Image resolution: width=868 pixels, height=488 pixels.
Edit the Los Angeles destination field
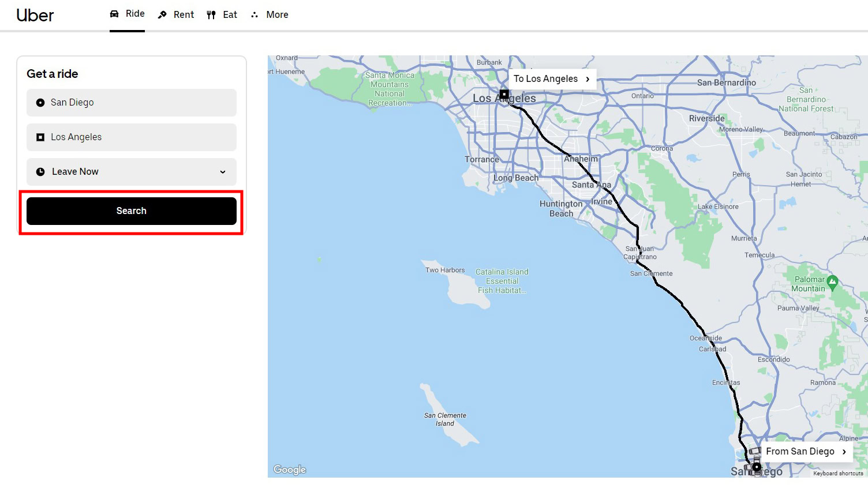click(132, 137)
